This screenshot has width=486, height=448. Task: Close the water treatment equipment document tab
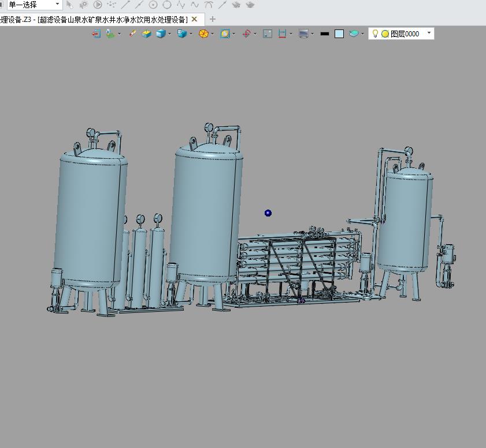194,19
